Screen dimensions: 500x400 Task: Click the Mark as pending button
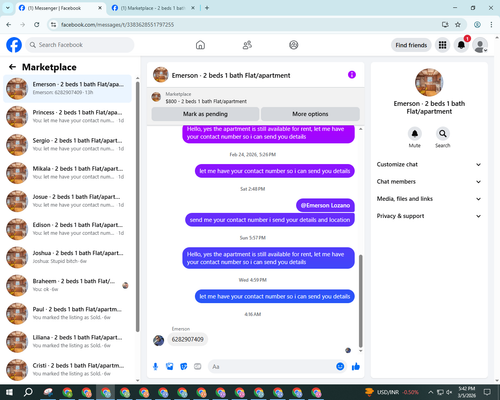point(205,114)
